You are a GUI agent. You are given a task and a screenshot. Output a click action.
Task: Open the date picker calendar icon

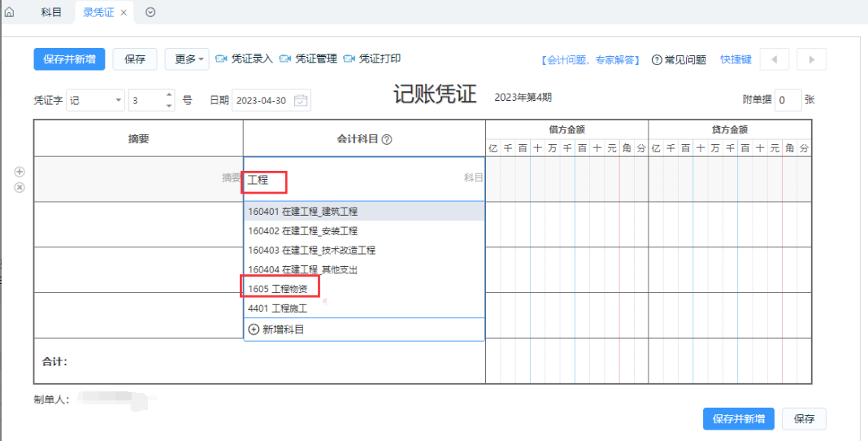click(x=301, y=101)
